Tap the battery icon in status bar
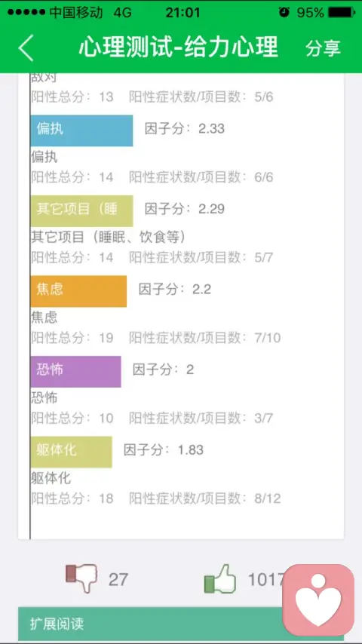Screen dimensions: 362x644 tap(342, 12)
